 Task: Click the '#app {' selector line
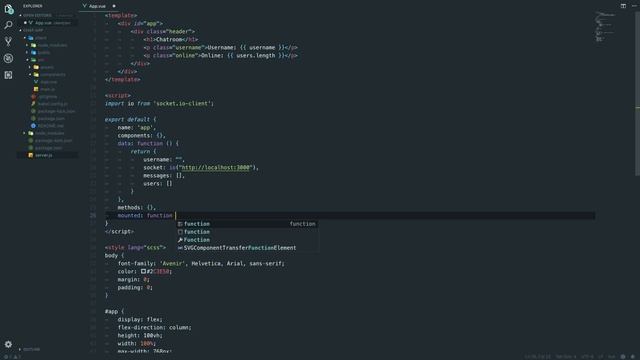coord(114,311)
